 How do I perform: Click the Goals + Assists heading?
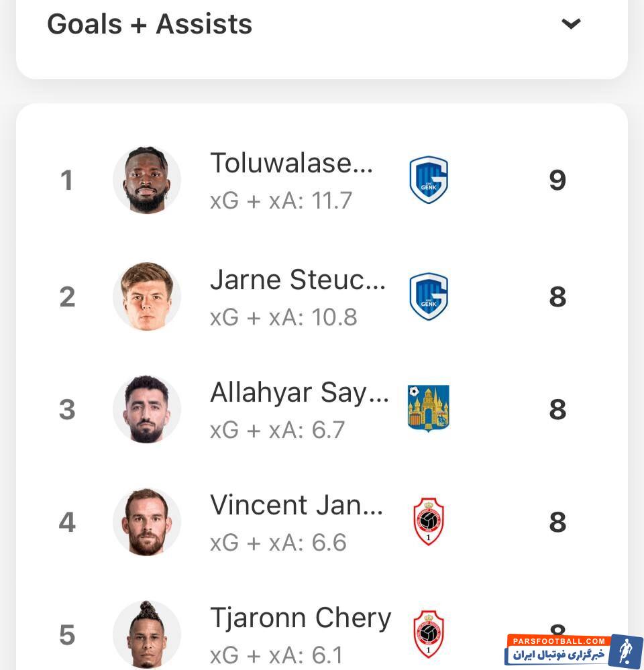150,24
